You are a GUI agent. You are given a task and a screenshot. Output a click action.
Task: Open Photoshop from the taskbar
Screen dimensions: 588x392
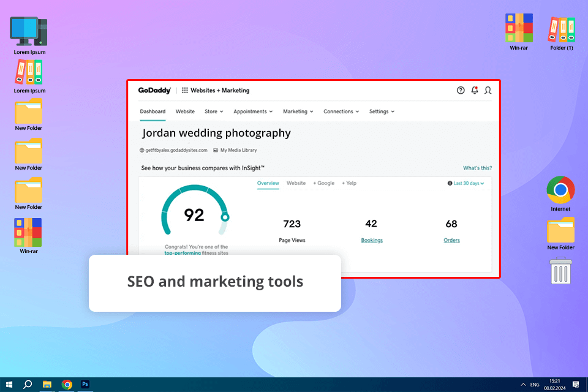(85, 384)
